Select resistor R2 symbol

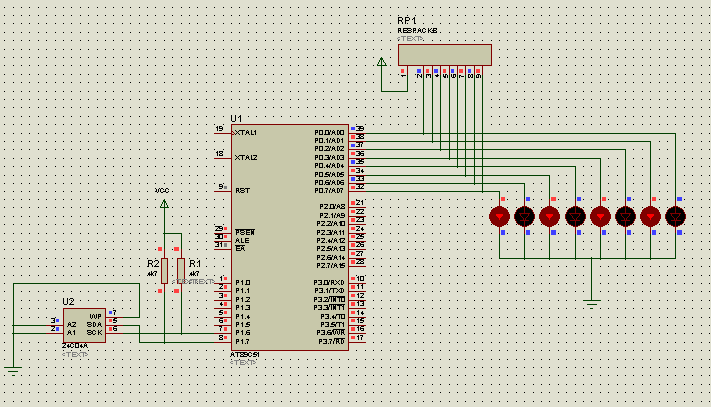[x=164, y=271]
